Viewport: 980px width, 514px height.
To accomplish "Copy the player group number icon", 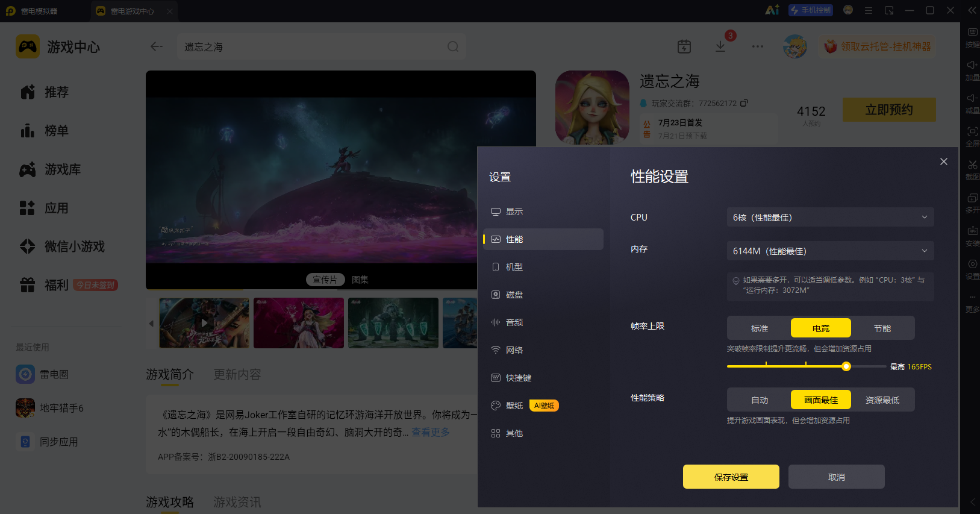I will pyautogui.click(x=744, y=103).
